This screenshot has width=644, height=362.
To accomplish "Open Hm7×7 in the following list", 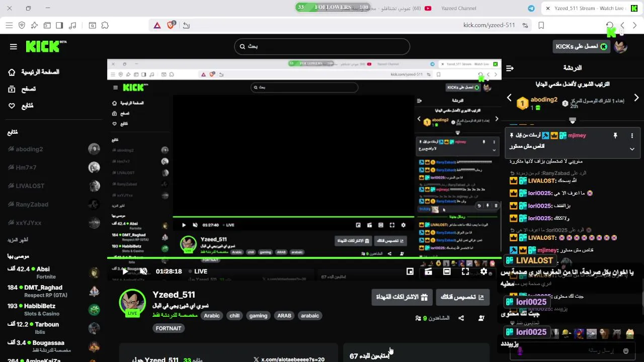I will [x=53, y=167].
